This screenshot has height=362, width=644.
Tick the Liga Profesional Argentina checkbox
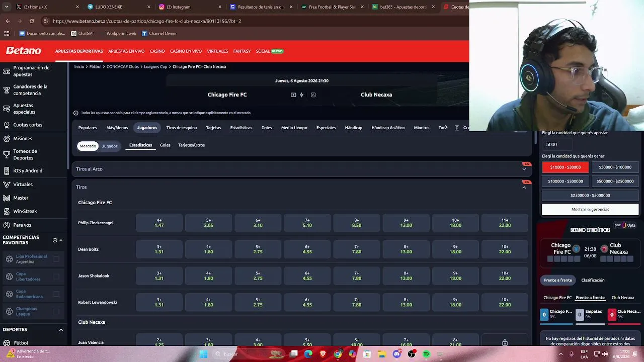point(56,259)
